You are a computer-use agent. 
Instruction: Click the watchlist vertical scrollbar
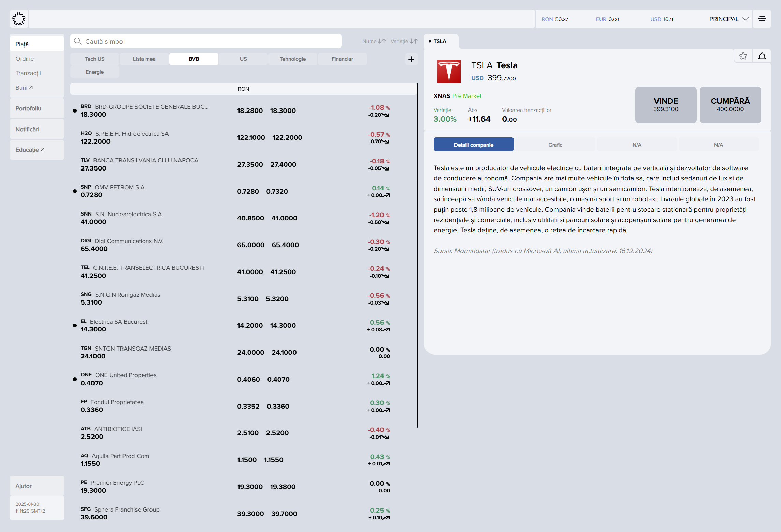[x=417, y=255]
